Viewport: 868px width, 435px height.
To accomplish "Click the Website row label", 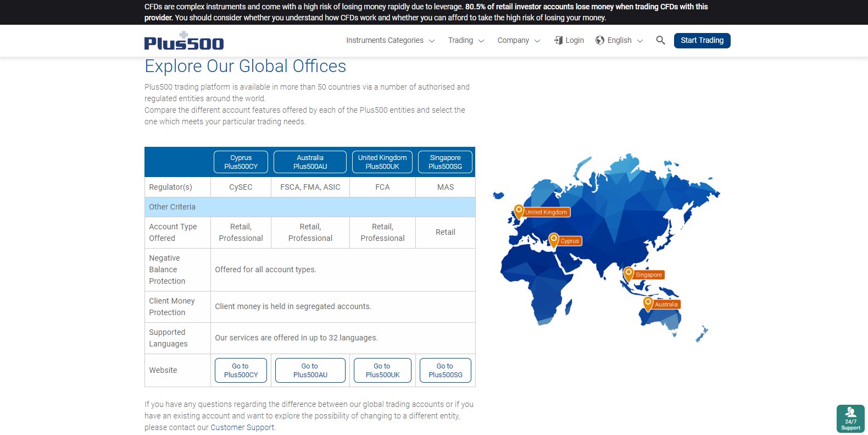I will click(x=163, y=370).
